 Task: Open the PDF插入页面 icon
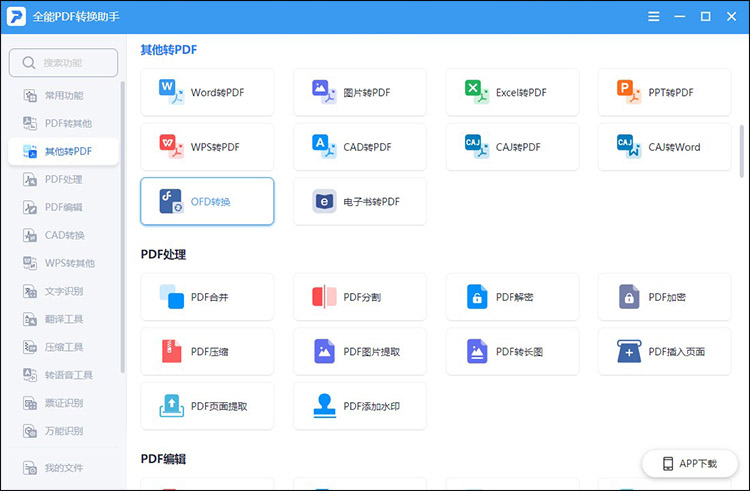[629, 351]
